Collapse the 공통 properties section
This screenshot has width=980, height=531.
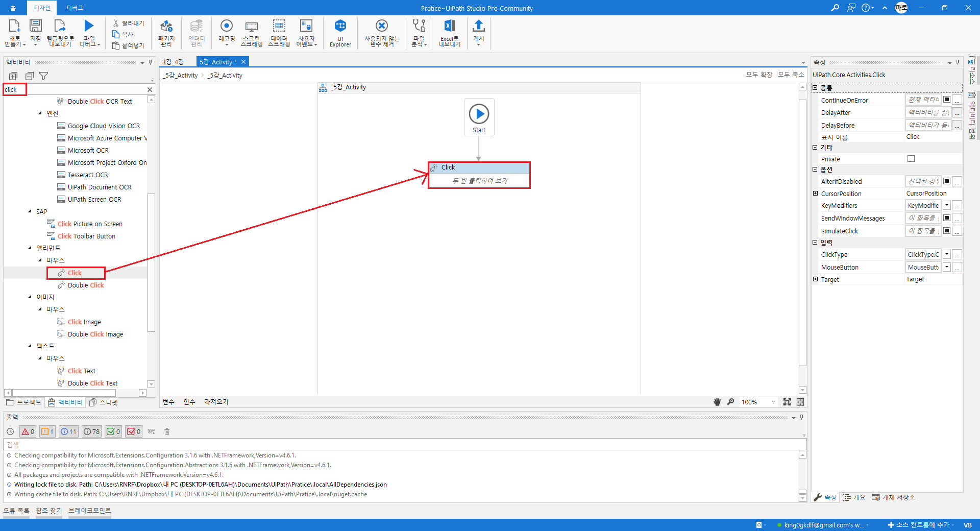(x=815, y=88)
